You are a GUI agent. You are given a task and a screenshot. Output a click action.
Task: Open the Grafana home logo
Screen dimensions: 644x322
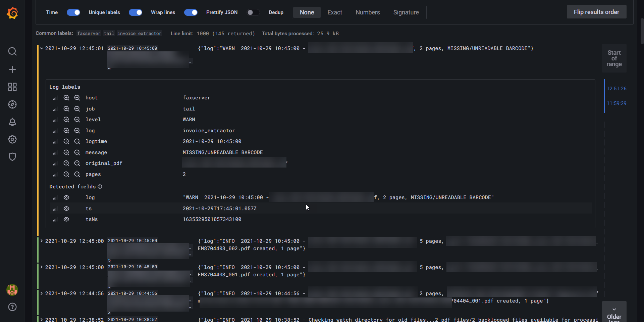12,13
